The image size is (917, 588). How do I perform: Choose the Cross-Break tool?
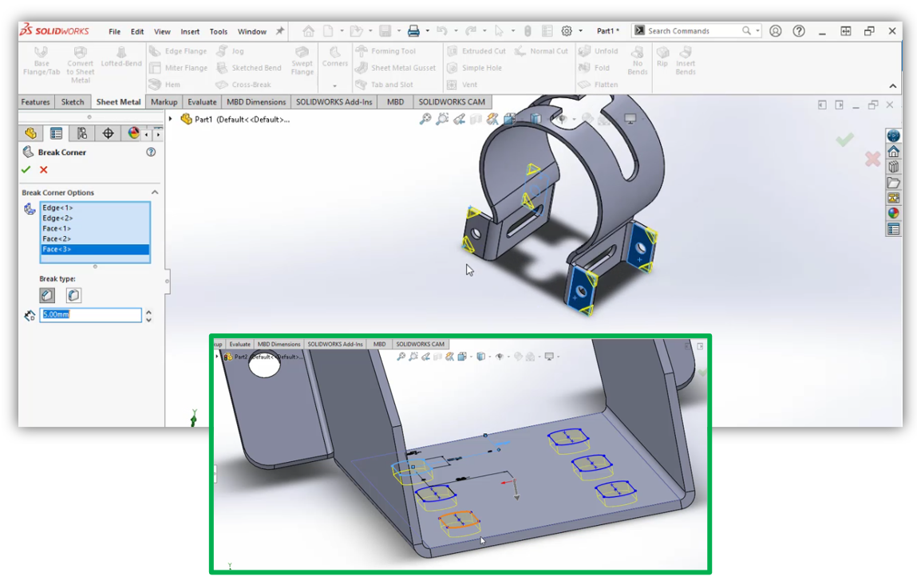click(x=244, y=84)
